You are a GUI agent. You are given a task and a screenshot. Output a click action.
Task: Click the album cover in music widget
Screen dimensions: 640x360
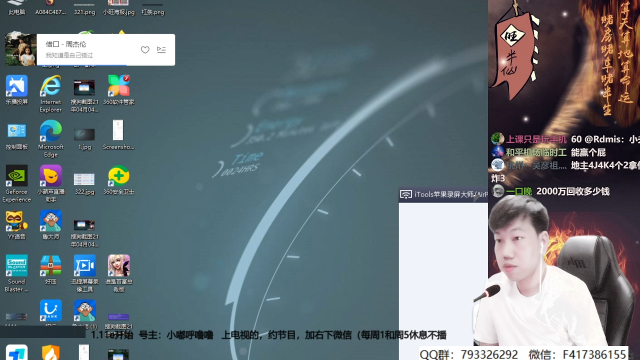pos(20,49)
